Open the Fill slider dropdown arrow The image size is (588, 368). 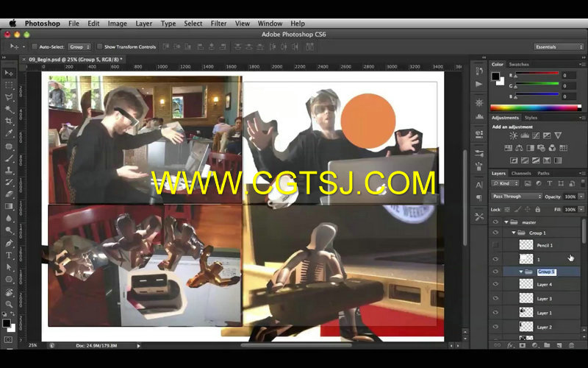click(581, 210)
